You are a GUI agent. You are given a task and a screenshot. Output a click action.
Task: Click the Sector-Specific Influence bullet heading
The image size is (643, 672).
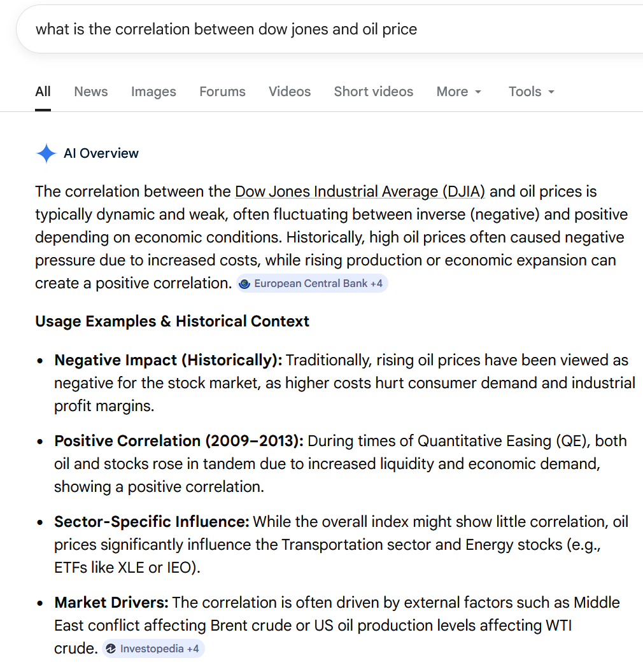coord(152,522)
